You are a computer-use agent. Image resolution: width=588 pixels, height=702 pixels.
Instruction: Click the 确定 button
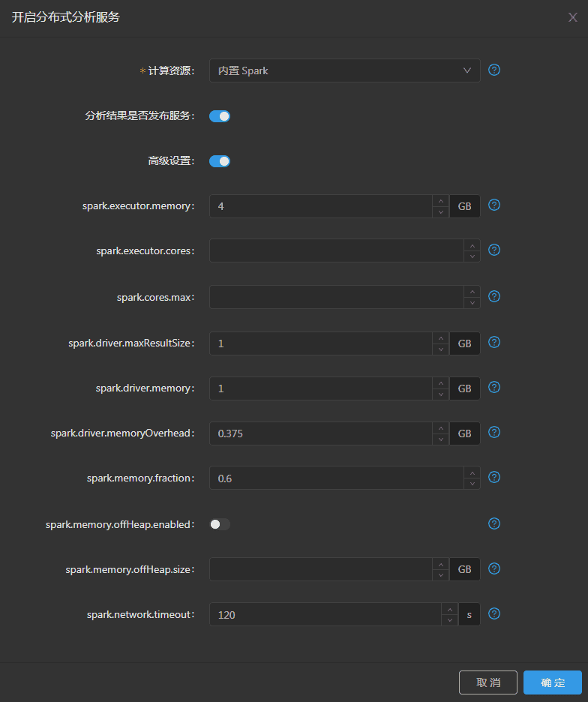coord(553,682)
